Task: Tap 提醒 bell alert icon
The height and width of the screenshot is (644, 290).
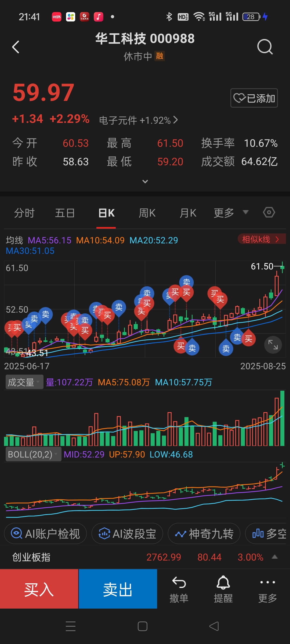Action: [x=223, y=589]
